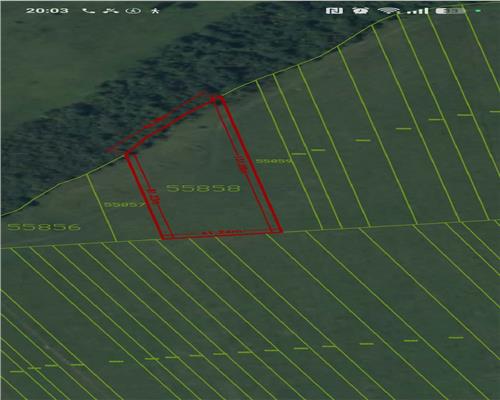500x400 pixels.
Task: Tap bottom-left corner vertex of red parcel
Action: pos(163,237)
